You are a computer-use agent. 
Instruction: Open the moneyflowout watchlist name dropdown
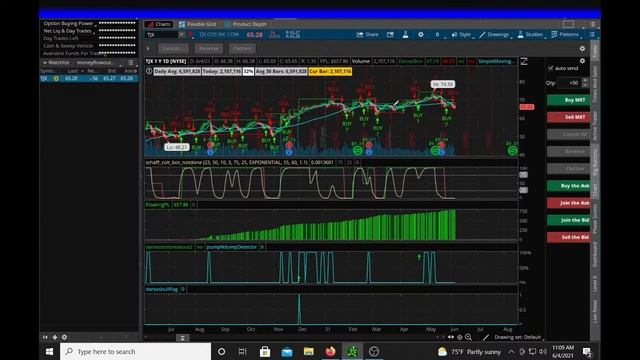tap(98, 63)
